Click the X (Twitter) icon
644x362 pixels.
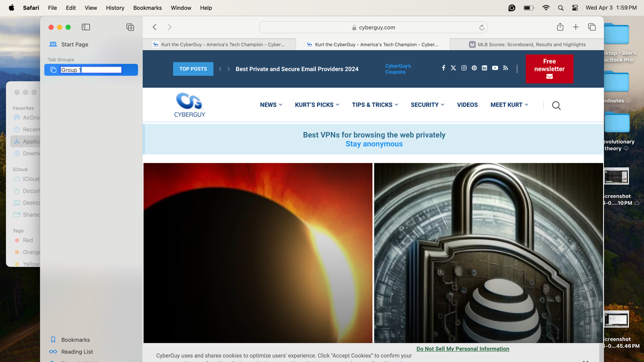453,68
